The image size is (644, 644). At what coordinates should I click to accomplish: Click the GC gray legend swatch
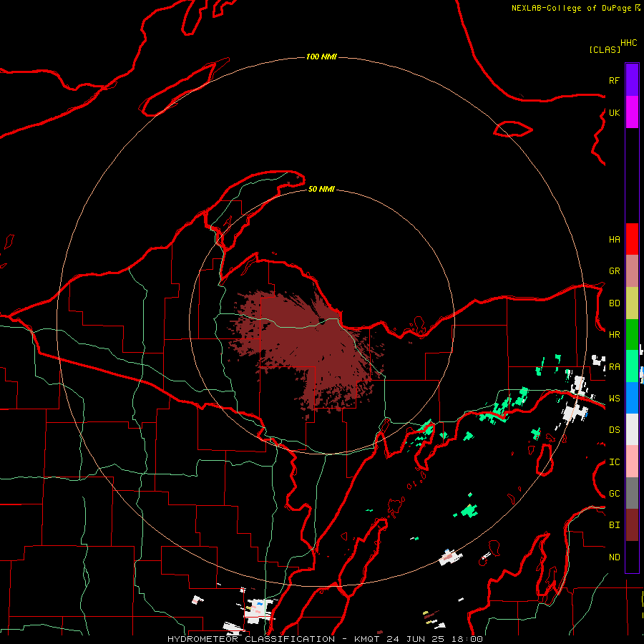(632, 493)
